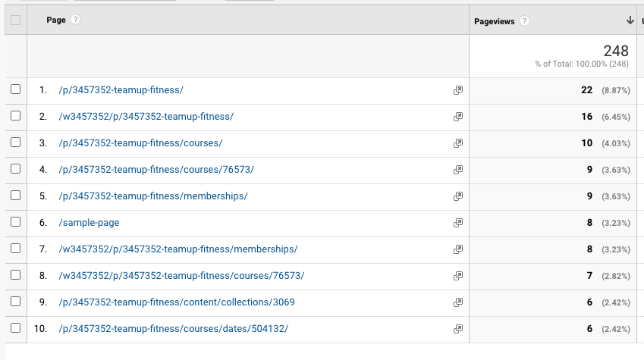644x360 pixels.
Task: Click open-link icon for row 9 collections page
Action: [457, 302]
